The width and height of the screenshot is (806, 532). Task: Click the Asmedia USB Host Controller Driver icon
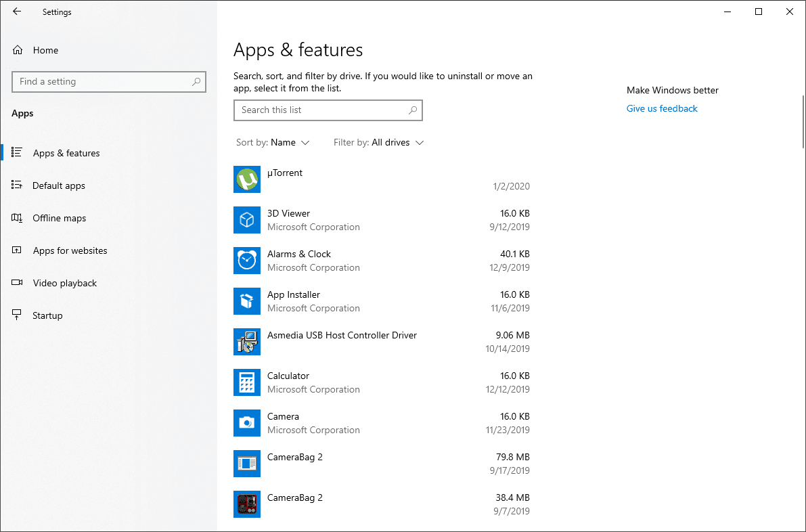pos(247,342)
